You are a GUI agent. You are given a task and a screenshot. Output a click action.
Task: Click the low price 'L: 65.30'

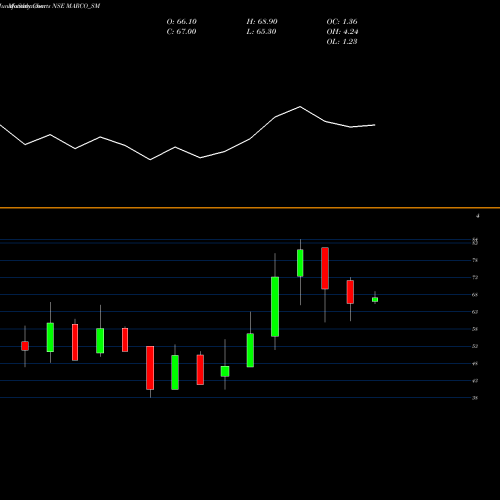(261, 32)
